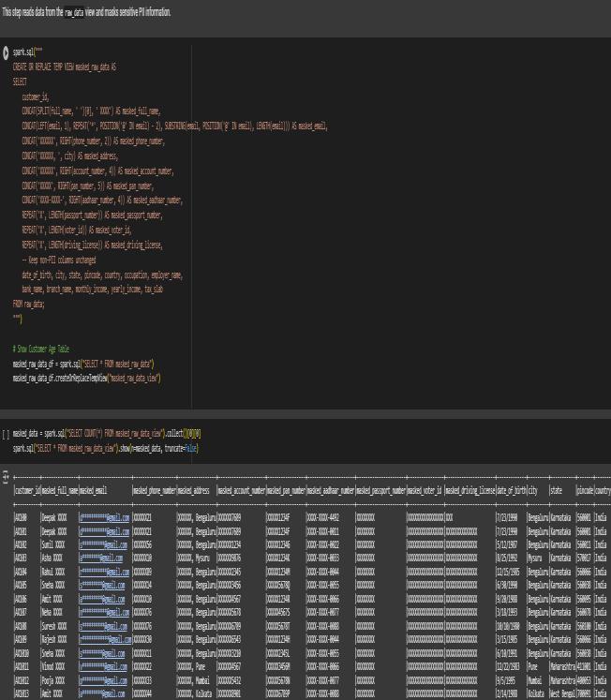Click the masked_address column header

[x=194, y=491]
